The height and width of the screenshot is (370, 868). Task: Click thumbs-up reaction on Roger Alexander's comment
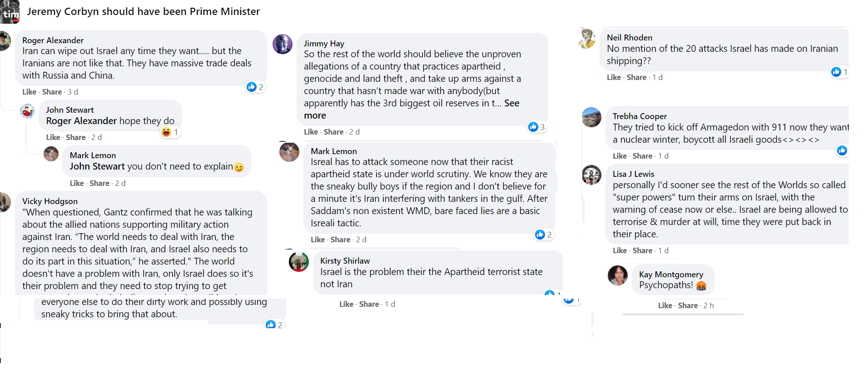click(252, 87)
